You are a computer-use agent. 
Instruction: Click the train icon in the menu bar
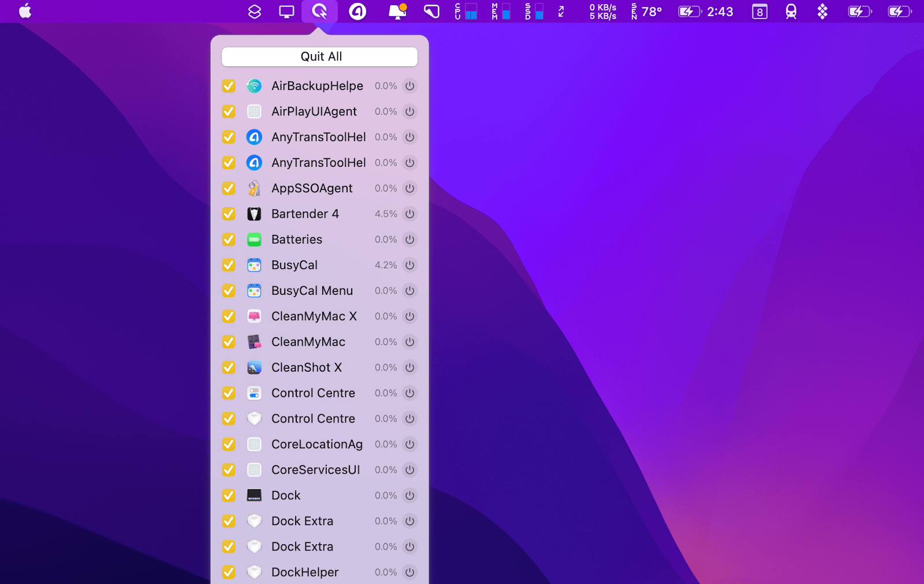pos(790,11)
